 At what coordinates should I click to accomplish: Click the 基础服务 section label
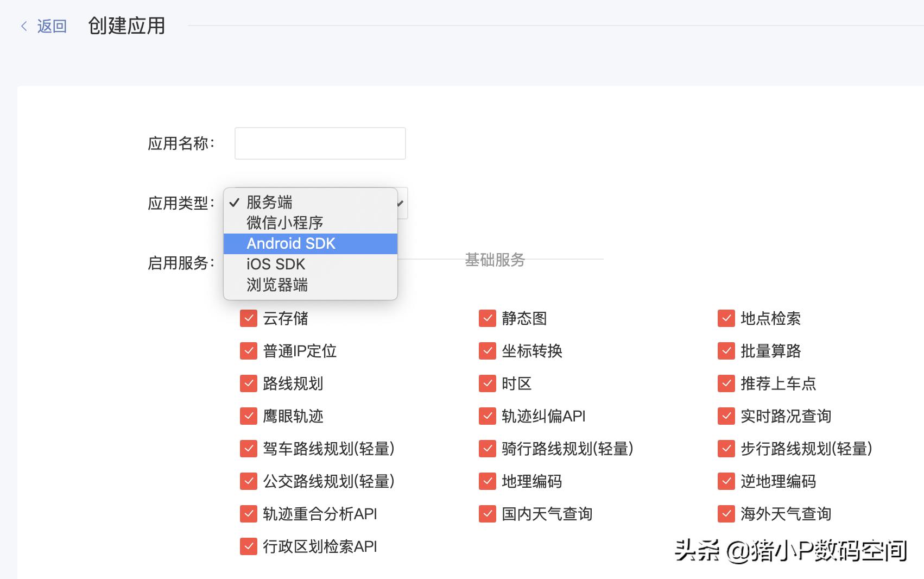click(495, 260)
